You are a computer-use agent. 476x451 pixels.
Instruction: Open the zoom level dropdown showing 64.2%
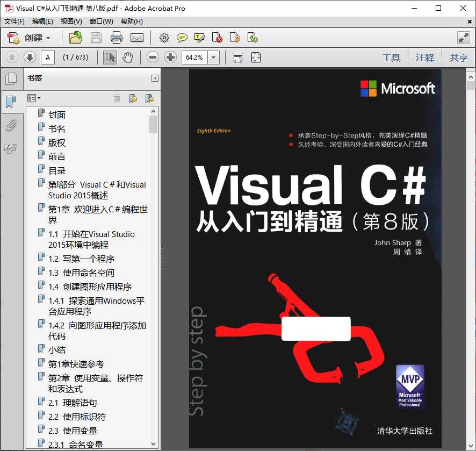(x=212, y=58)
